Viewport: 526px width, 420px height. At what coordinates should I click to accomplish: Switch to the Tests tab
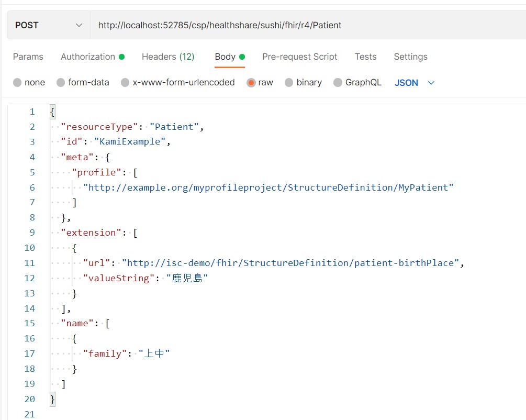pyautogui.click(x=365, y=57)
